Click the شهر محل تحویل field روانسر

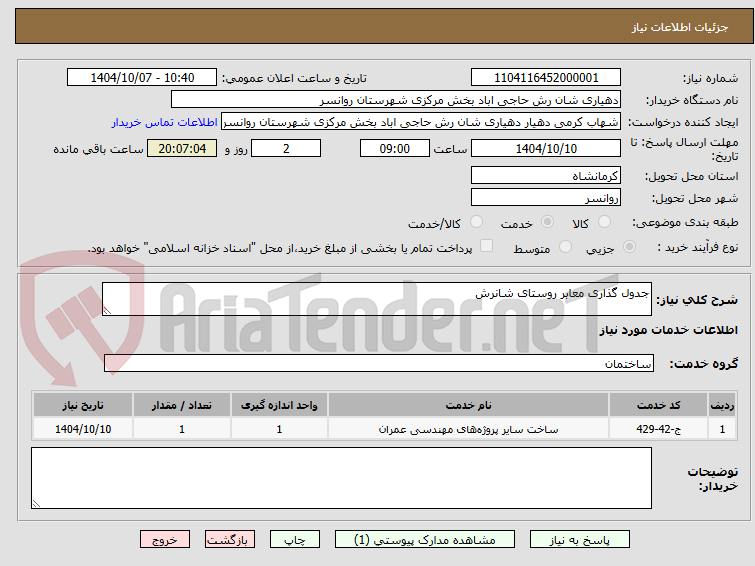pos(546,197)
